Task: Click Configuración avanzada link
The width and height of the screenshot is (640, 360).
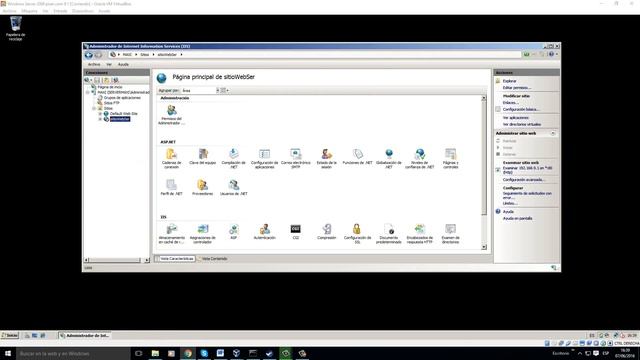Action: pyautogui.click(x=524, y=180)
